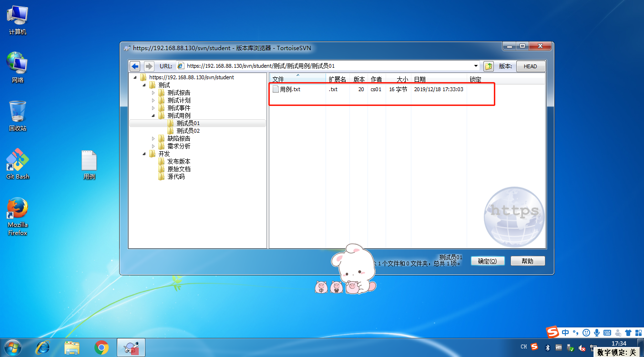Collapse the repository root node arrow
The width and height of the screenshot is (644, 357).
135,77
